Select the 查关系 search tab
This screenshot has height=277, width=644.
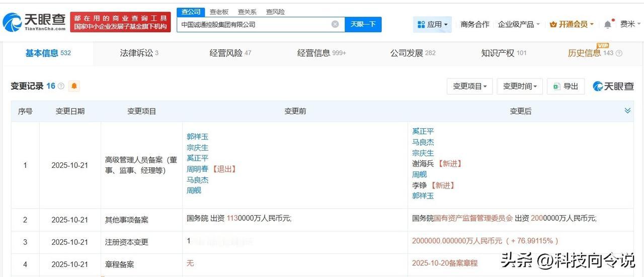click(x=247, y=12)
